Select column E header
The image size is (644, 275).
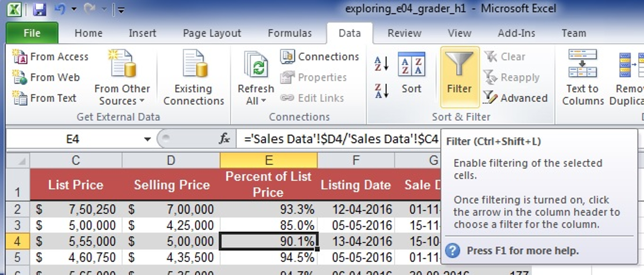click(268, 161)
